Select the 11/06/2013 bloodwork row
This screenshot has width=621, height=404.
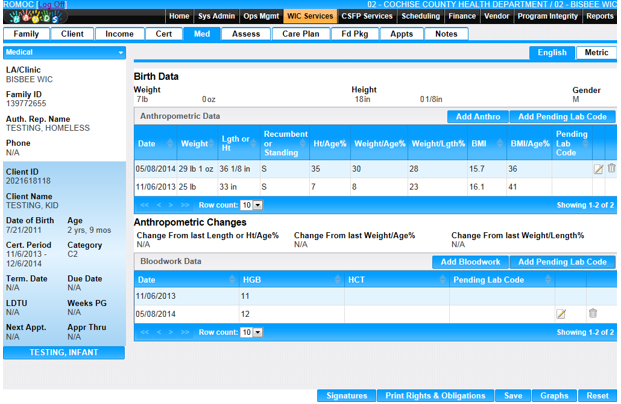pyautogui.click(x=375, y=296)
